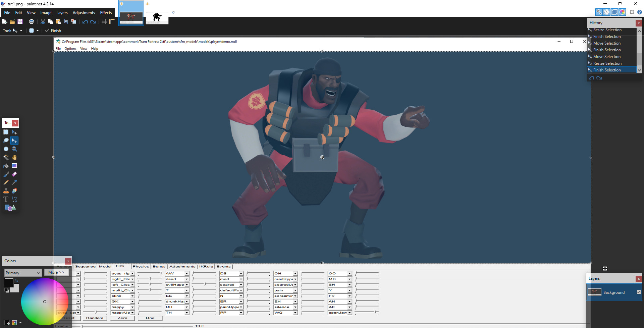
Task: Select the Shapes tool
Action: point(10,208)
